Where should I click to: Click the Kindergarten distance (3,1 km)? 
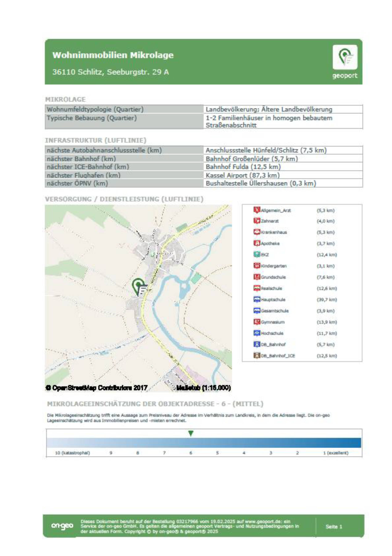[x=325, y=266]
